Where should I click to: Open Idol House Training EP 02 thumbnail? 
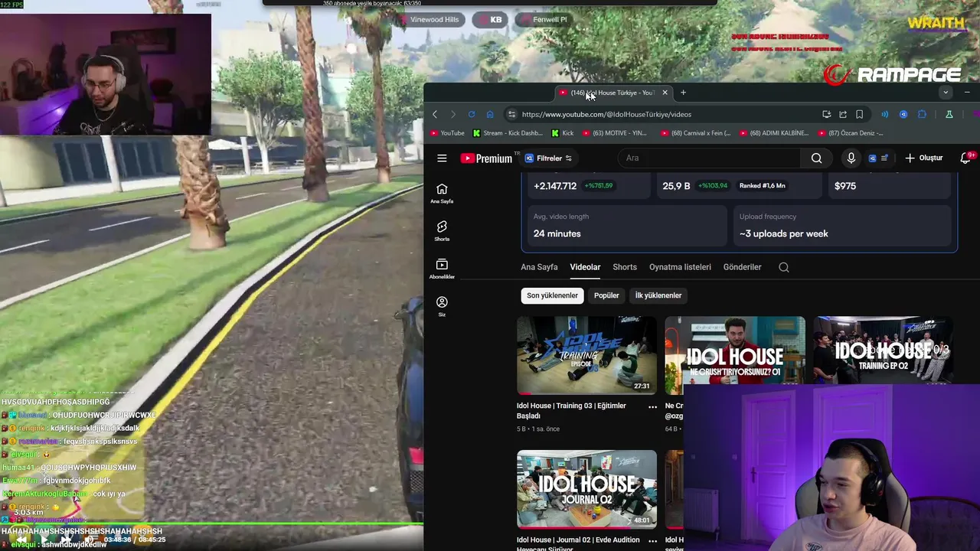(x=883, y=350)
